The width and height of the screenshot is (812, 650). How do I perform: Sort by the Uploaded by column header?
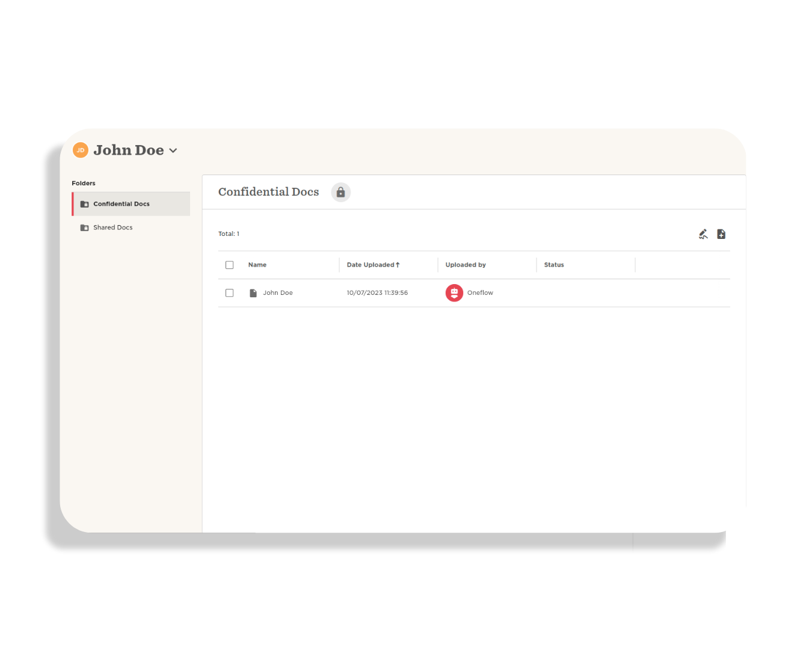coord(466,265)
